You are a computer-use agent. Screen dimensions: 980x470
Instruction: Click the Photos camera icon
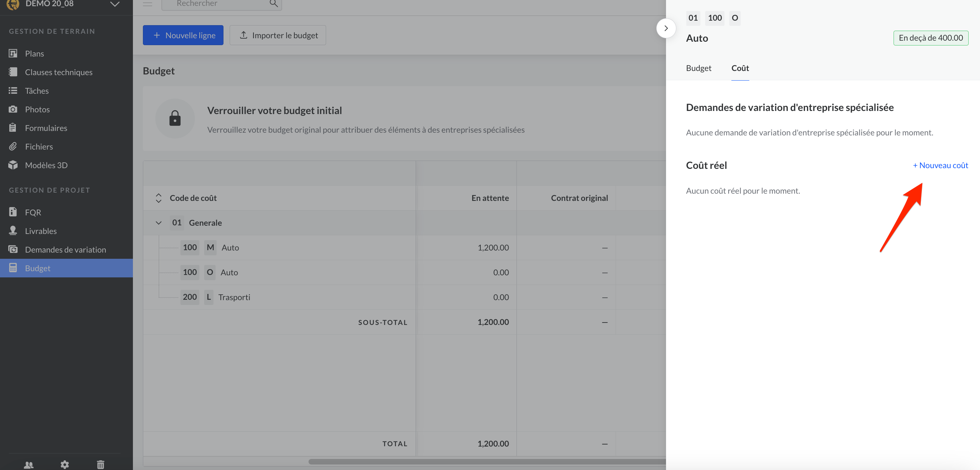coord(13,109)
